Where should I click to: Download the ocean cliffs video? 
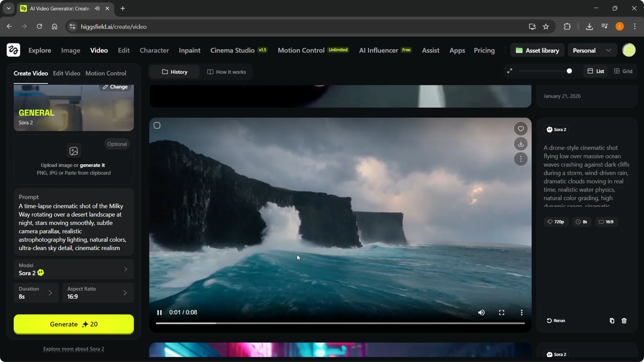click(521, 144)
